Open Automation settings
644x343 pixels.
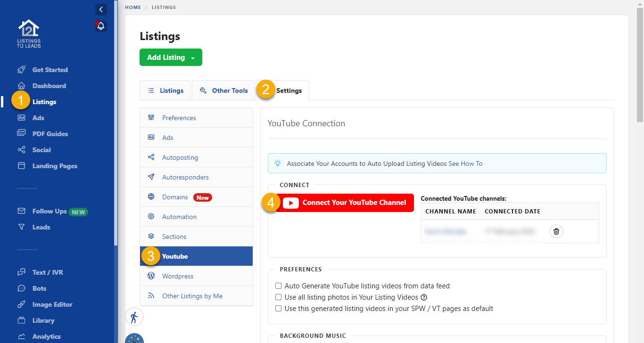pos(196,217)
